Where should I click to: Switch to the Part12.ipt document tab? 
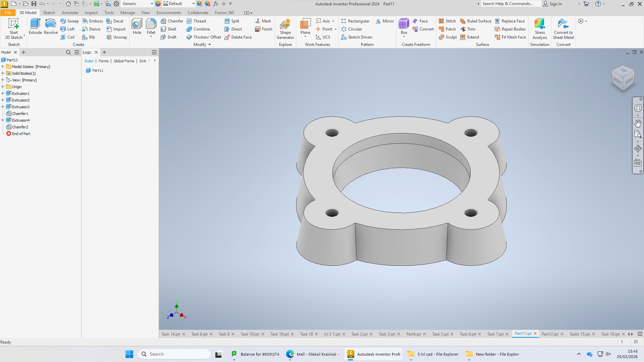pyautogui.click(x=550, y=334)
